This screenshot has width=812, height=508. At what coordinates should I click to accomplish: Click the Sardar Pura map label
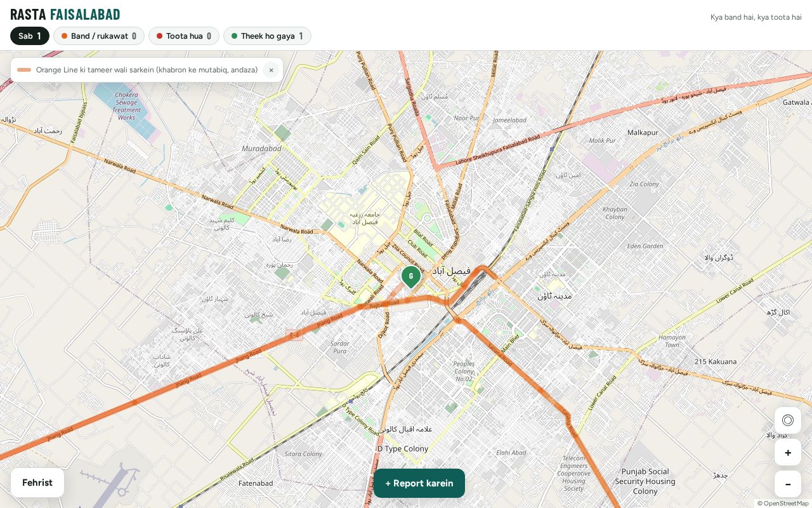point(340,347)
